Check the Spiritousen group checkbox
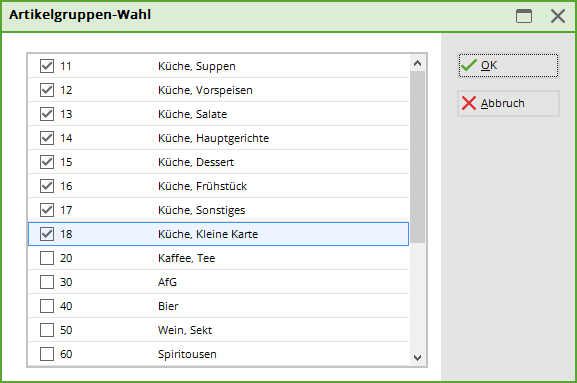 coord(47,354)
